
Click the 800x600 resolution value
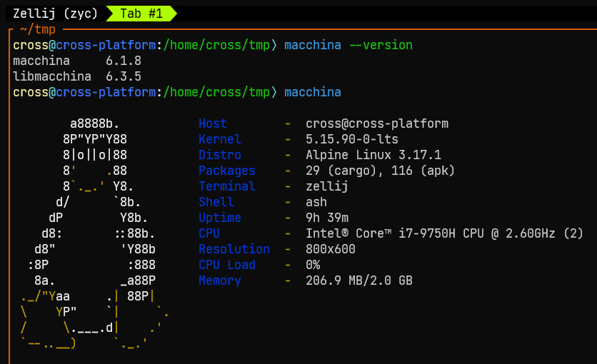[x=331, y=249]
